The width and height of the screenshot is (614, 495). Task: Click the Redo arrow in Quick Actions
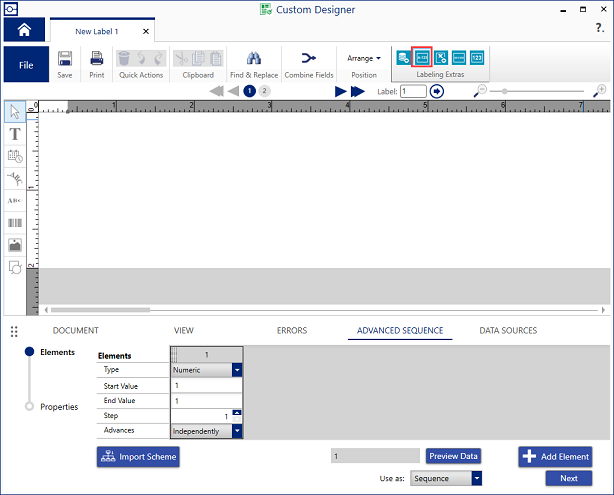pyautogui.click(x=158, y=58)
